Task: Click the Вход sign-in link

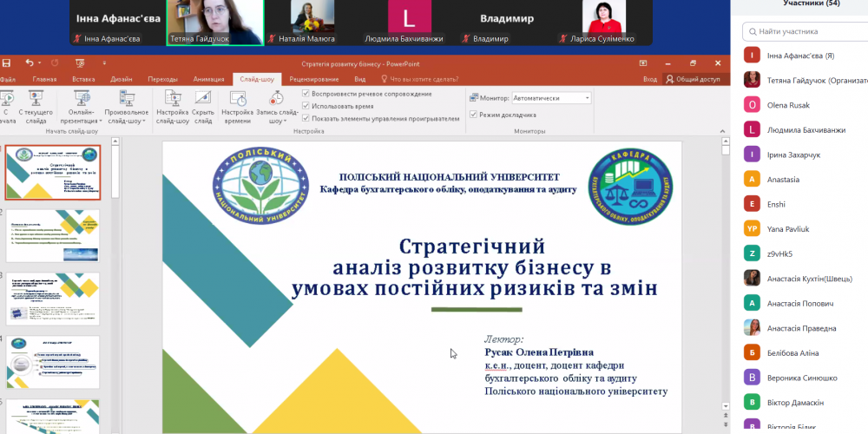Action: [650, 79]
